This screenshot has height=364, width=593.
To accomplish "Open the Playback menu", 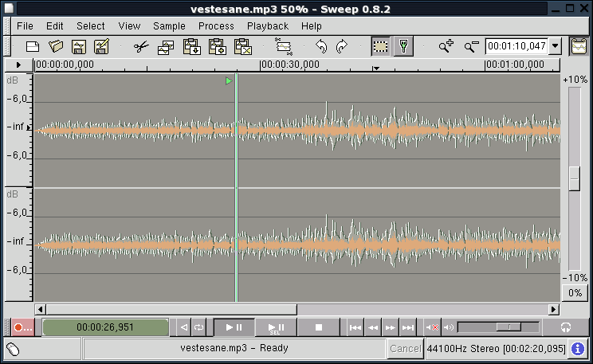I will pos(267,25).
